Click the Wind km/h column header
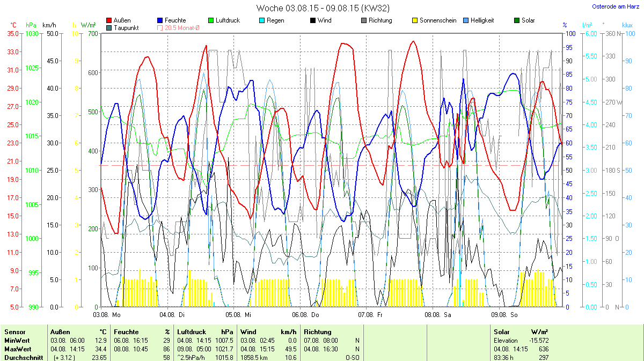Screen dimensions: 644x361 click(267, 332)
